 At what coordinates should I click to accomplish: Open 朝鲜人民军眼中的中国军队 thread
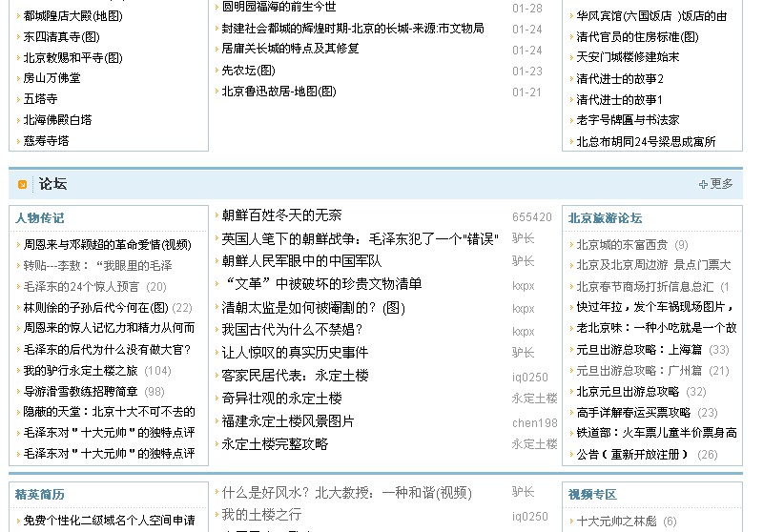click(x=301, y=261)
